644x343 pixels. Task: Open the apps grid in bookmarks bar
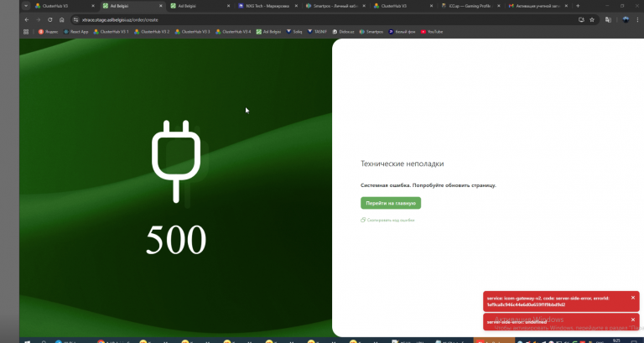26,32
